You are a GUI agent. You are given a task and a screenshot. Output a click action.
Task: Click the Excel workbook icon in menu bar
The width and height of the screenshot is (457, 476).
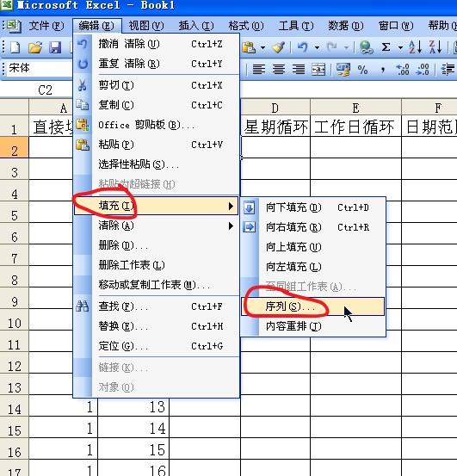coord(14,26)
